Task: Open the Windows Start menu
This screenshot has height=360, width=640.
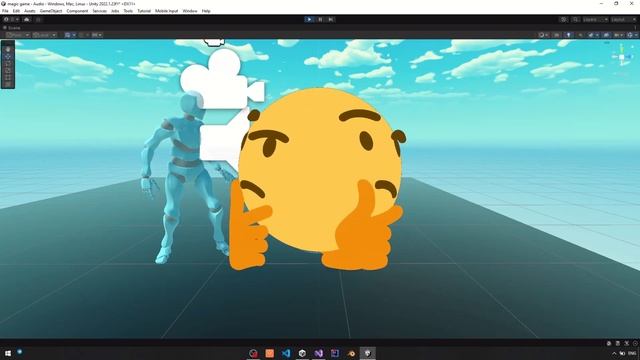Action: click(8, 353)
